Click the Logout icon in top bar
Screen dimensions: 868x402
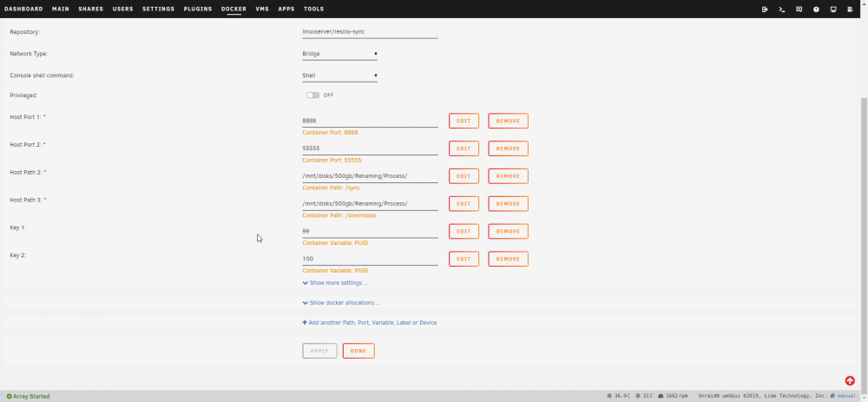765,10
